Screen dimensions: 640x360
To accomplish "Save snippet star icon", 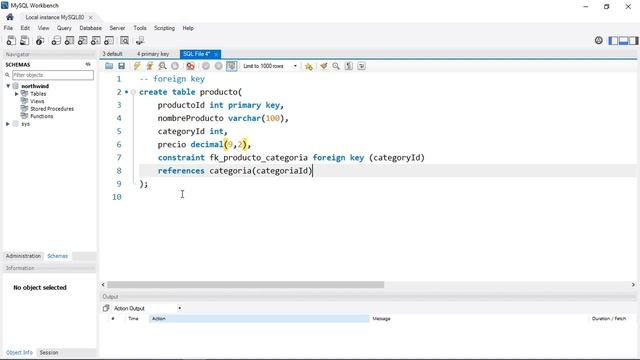I will tap(309, 66).
